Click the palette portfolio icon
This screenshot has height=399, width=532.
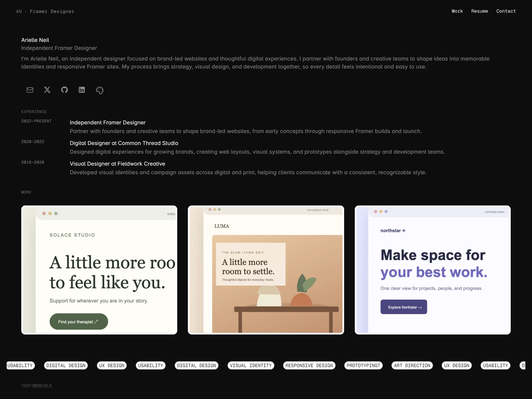[x=100, y=90]
